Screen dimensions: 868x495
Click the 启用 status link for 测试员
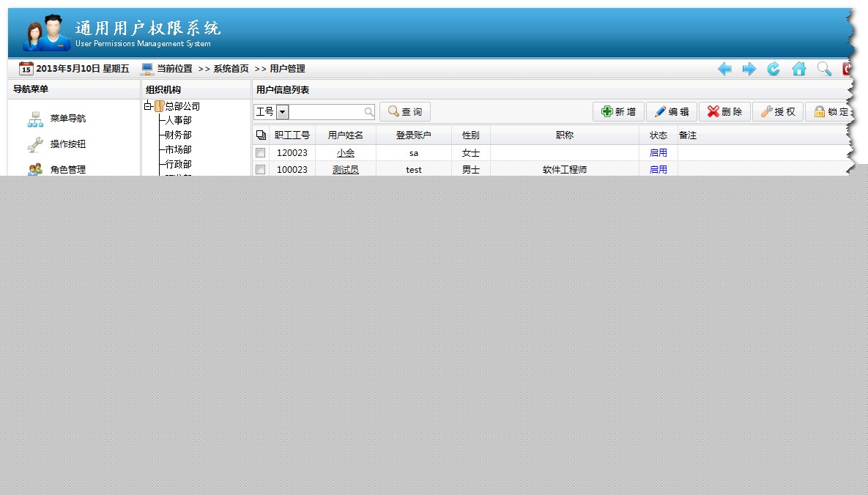658,169
